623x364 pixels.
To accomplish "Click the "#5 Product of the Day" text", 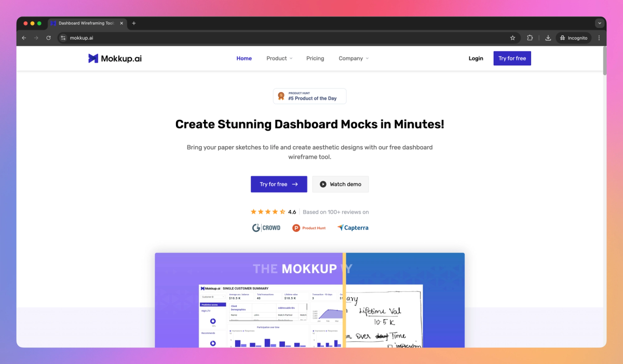I will 313,99.
